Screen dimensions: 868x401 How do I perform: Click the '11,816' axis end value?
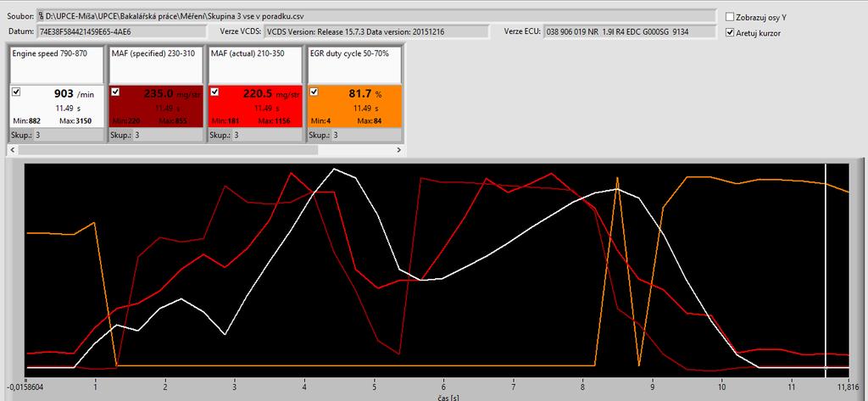848,387
